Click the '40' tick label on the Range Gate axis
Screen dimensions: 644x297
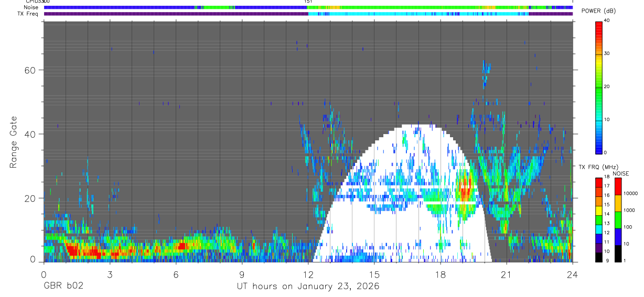pyautogui.click(x=30, y=134)
